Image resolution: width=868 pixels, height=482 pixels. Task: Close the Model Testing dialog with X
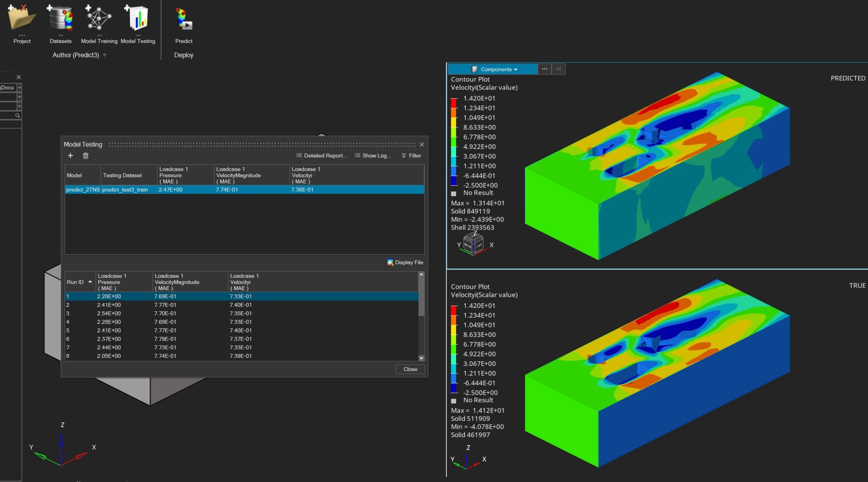pyautogui.click(x=422, y=144)
